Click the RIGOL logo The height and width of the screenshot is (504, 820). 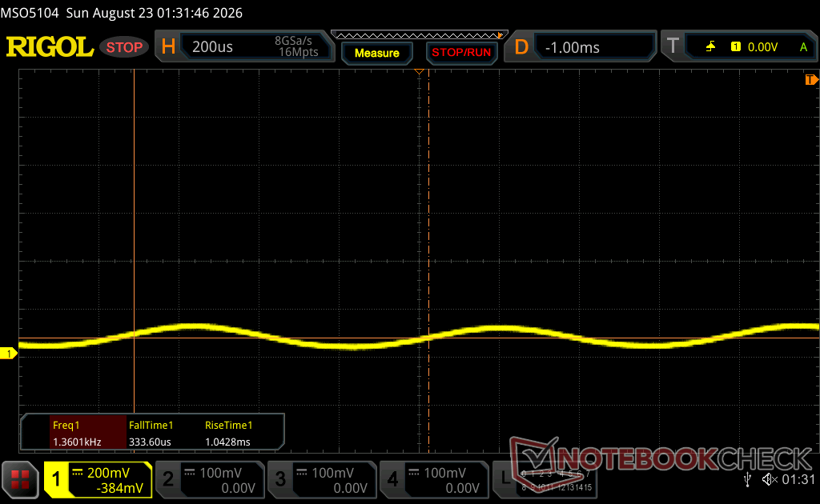click(50, 47)
